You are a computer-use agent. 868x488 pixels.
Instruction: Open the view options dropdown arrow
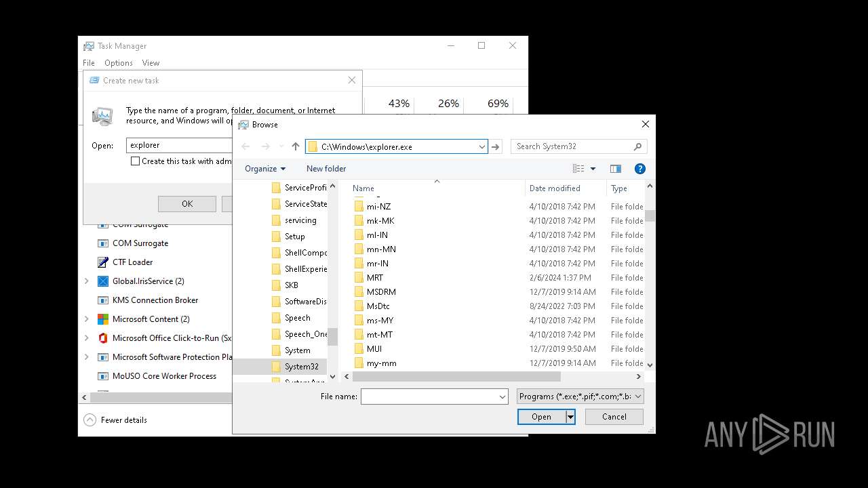[x=593, y=169]
